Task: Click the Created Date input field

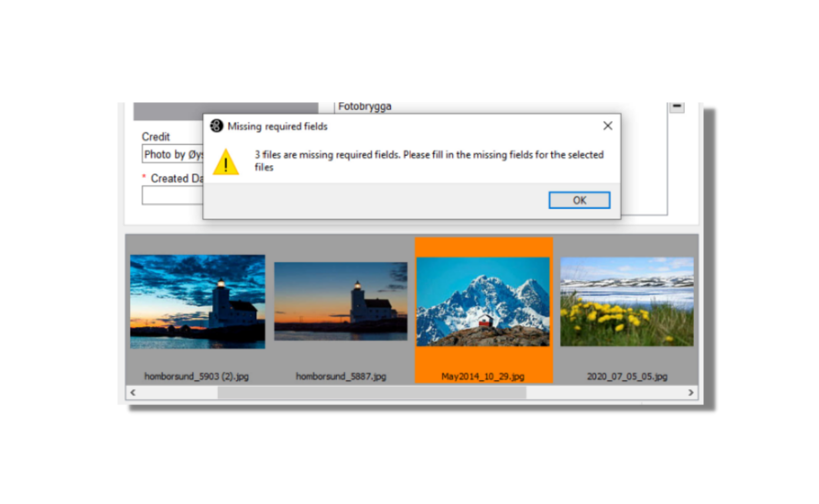Action: [173, 195]
